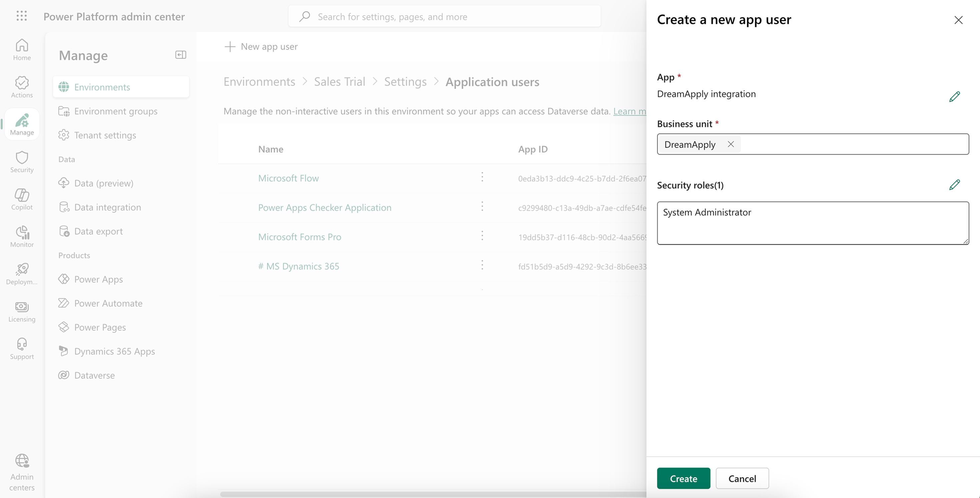Open Actions in left rail
Screen dimensions: 980x498
pos(22,87)
